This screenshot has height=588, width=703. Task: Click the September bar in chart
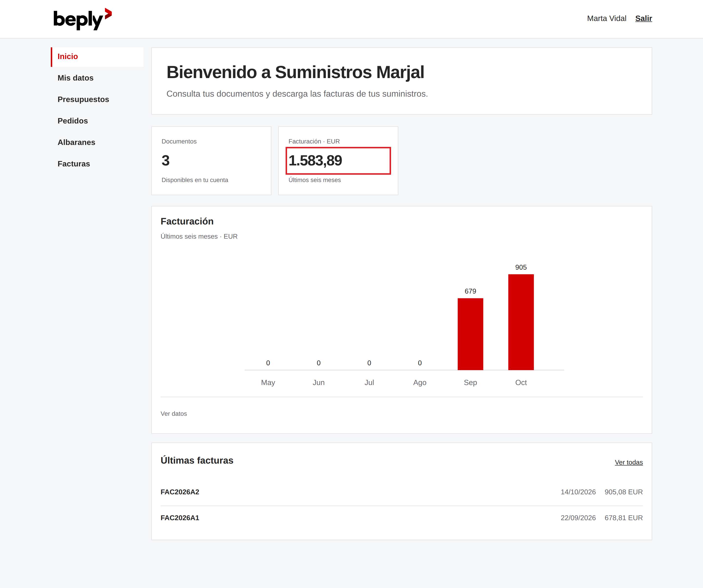(470, 334)
